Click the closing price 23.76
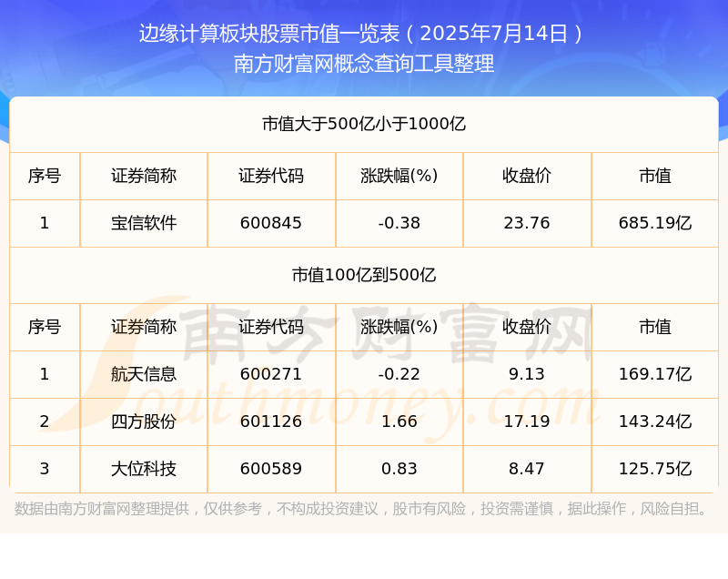 (x=527, y=223)
